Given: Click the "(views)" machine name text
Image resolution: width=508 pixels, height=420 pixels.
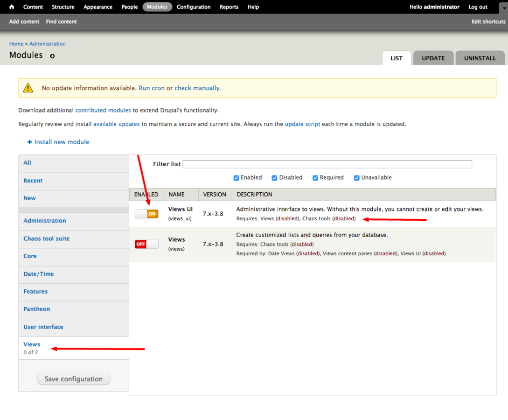Looking at the screenshot, I should pyautogui.click(x=176, y=249).
